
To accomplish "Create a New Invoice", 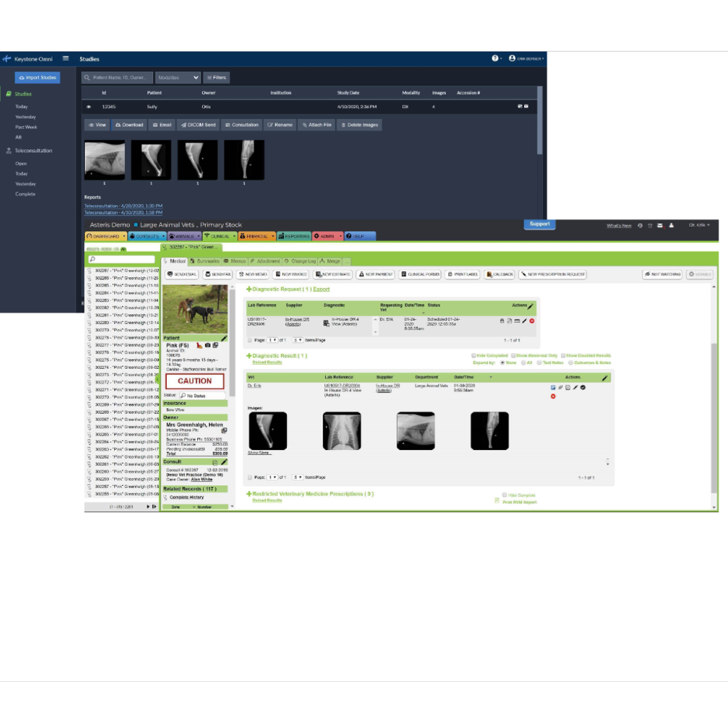I will 289,274.
